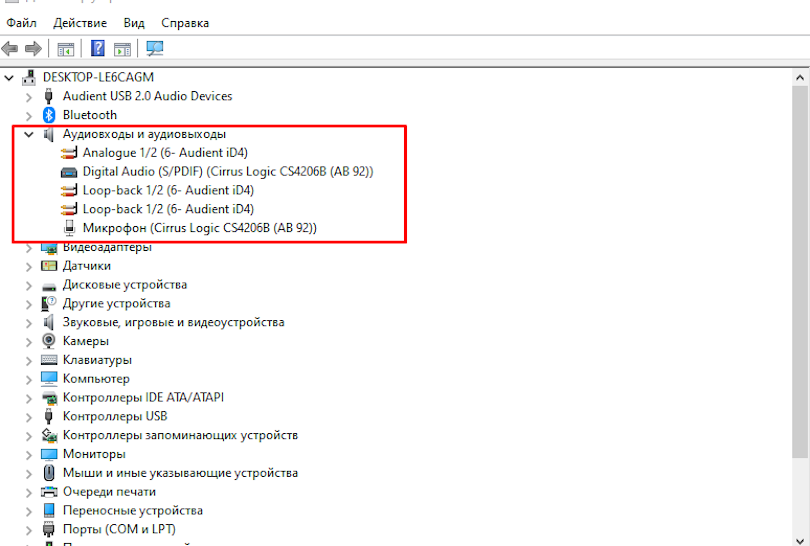Viewport: 810px width, 546px height.
Task: Open the Help toolbar icon
Action: coord(98,49)
